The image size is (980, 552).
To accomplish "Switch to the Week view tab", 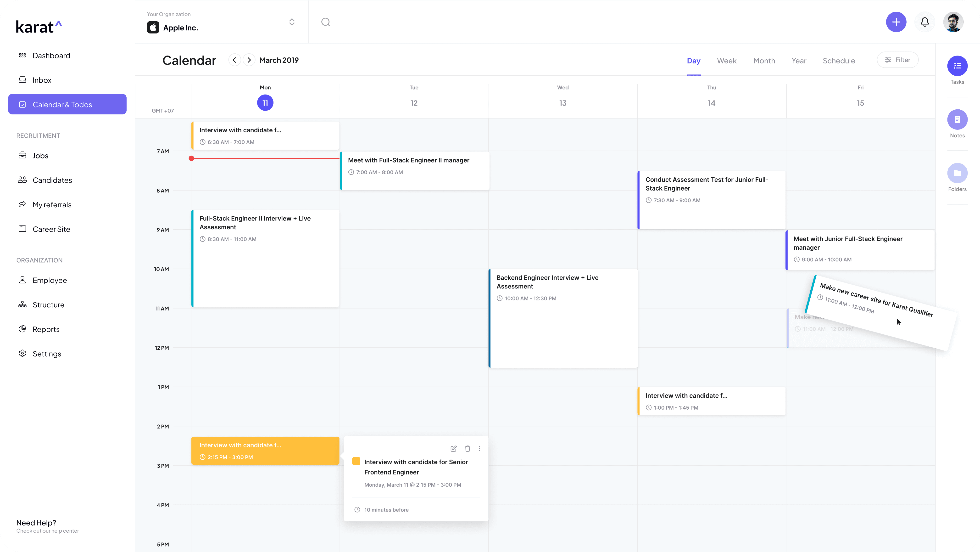I will pyautogui.click(x=726, y=61).
